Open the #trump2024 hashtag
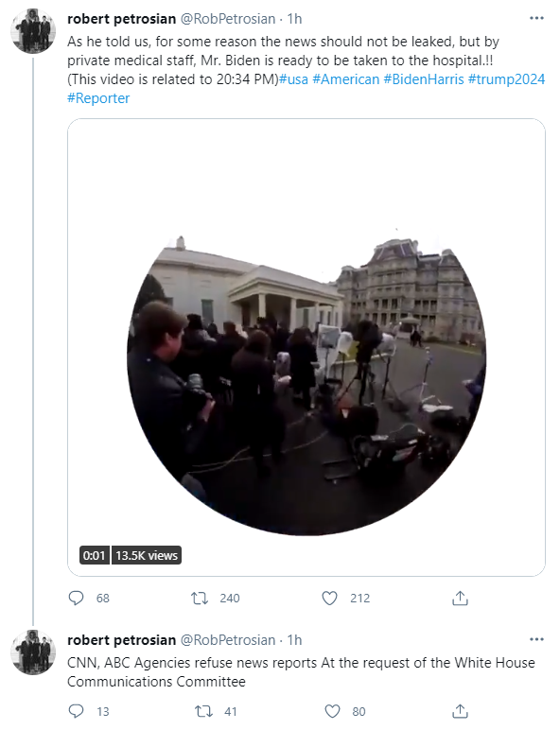 tap(506, 79)
